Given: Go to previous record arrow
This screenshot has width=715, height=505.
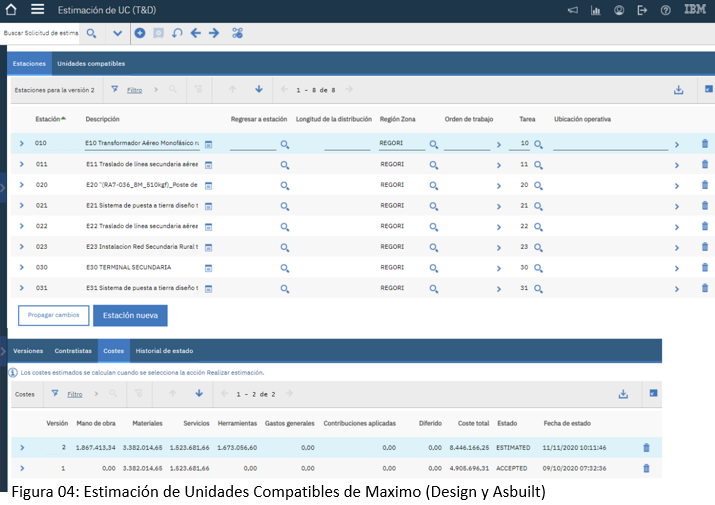Looking at the screenshot, I should coord(196,33).
